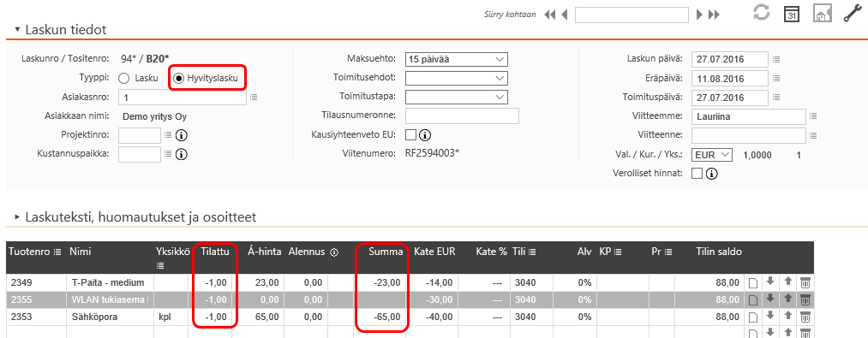
Task: Delete the WLAN tukiasema row
Action: [x=805, y=300]
